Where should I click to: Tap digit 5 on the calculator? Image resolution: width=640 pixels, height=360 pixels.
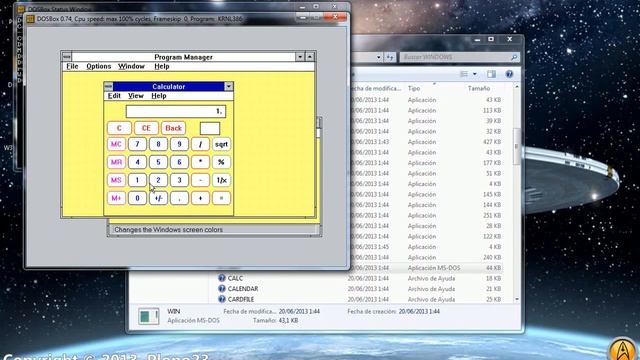[x=158, y=162]
